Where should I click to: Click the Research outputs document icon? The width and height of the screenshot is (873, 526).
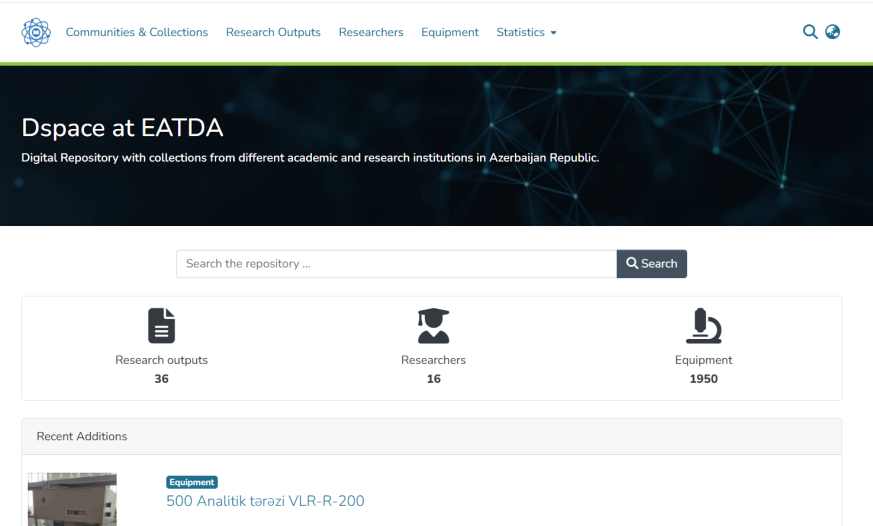(x=162, y=326)
